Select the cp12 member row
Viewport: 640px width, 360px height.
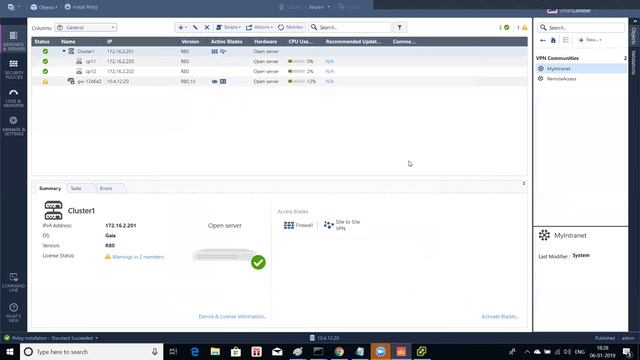(280, 71)
